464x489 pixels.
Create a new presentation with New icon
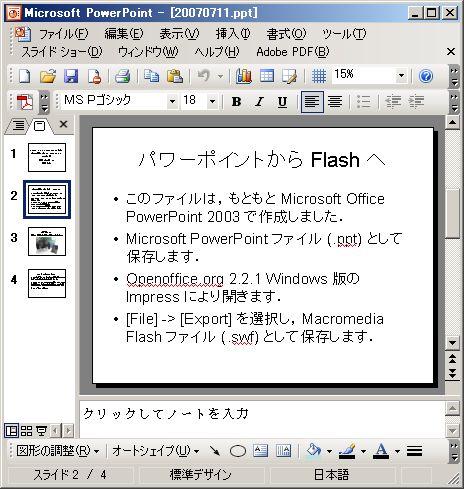(x=24, y=76)
